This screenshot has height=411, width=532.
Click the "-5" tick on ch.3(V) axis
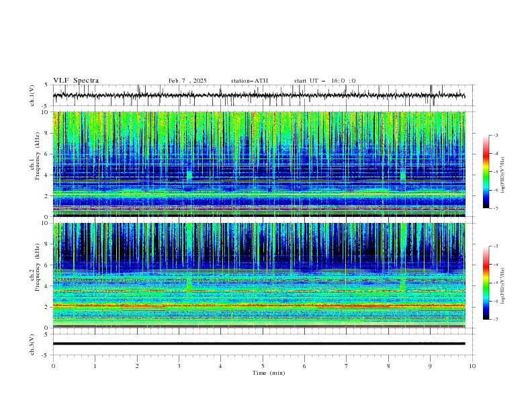coord(46,355)
